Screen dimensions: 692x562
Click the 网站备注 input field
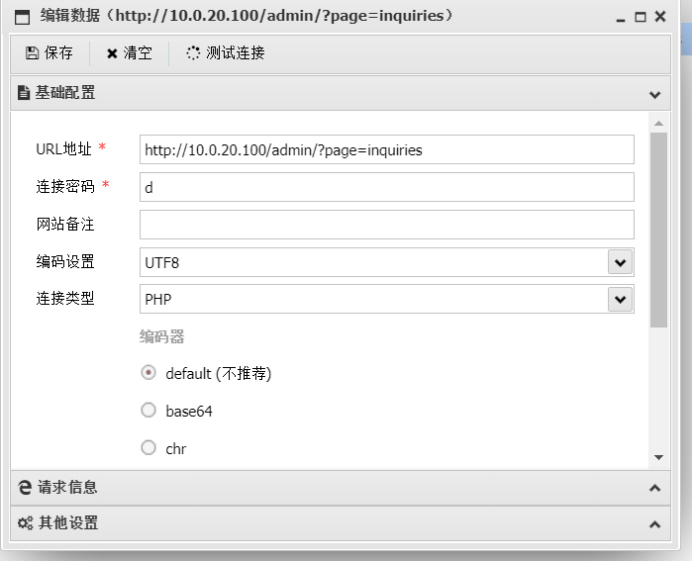386,224
